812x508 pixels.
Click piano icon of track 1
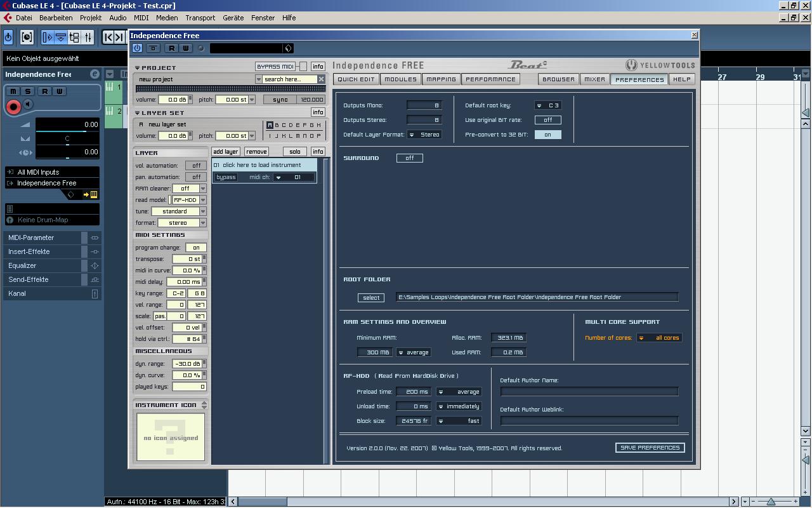coord(109,87)
